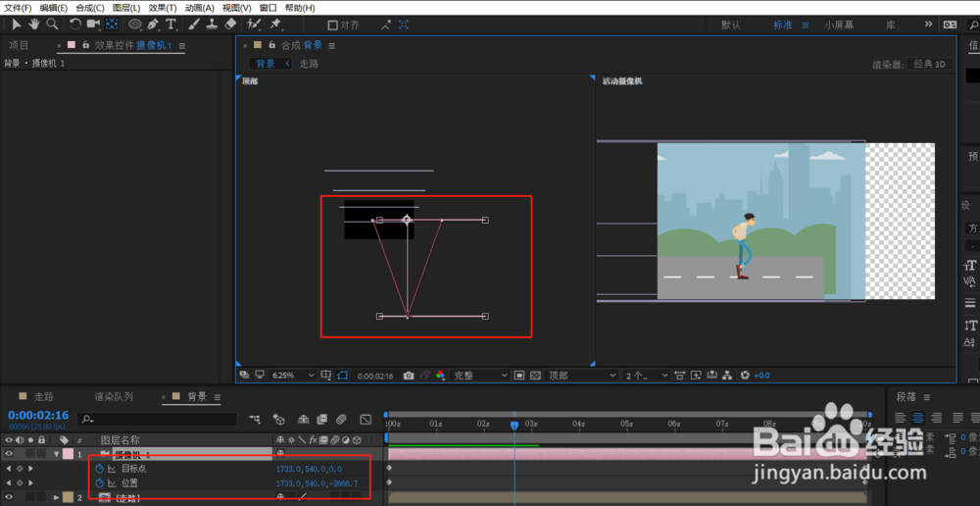This screenshot has width=980, height=506.
Task: Switch to the 小屏幕 workspace
Action: (839, 25)
